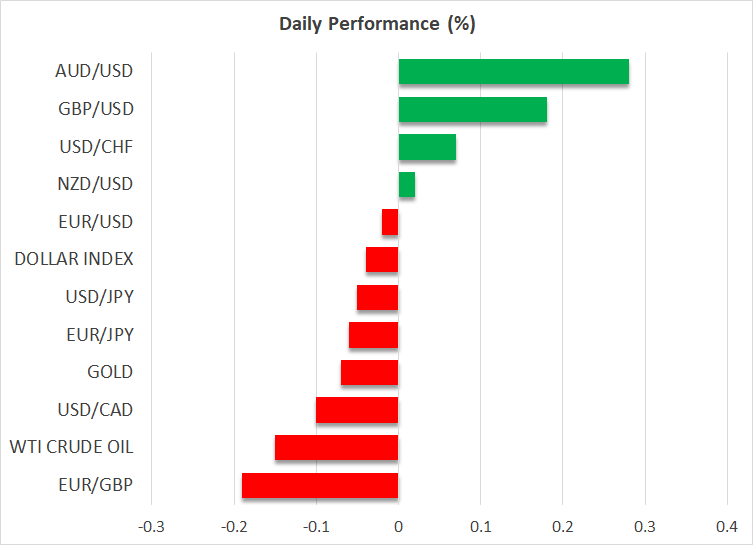Screen dimensions: 753x545
Task: Click the 0.4 x-axis tick label
Action: pyautogui.click(x=727, y=526)
